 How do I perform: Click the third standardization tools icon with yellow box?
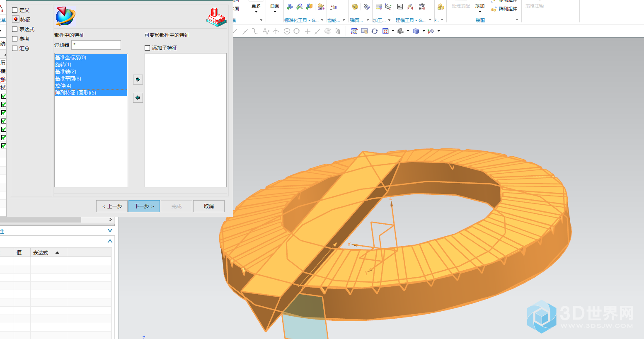coord(309,7)
